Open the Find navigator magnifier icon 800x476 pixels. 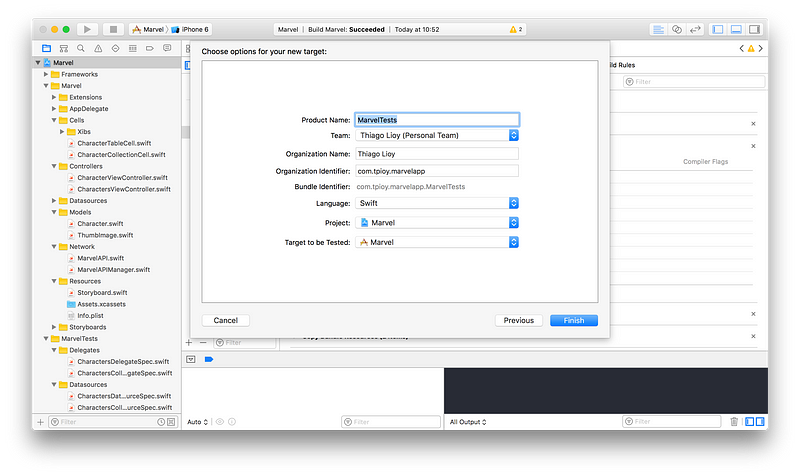click(81, 48)
